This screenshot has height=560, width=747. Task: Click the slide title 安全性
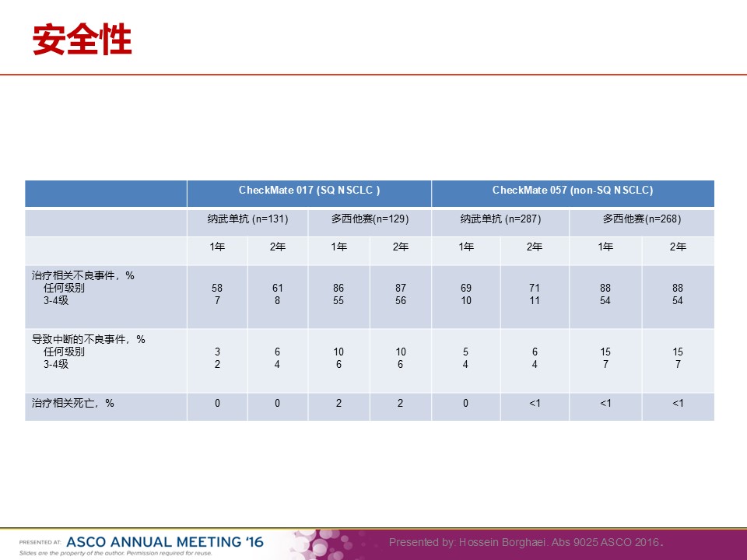point(82,40)
